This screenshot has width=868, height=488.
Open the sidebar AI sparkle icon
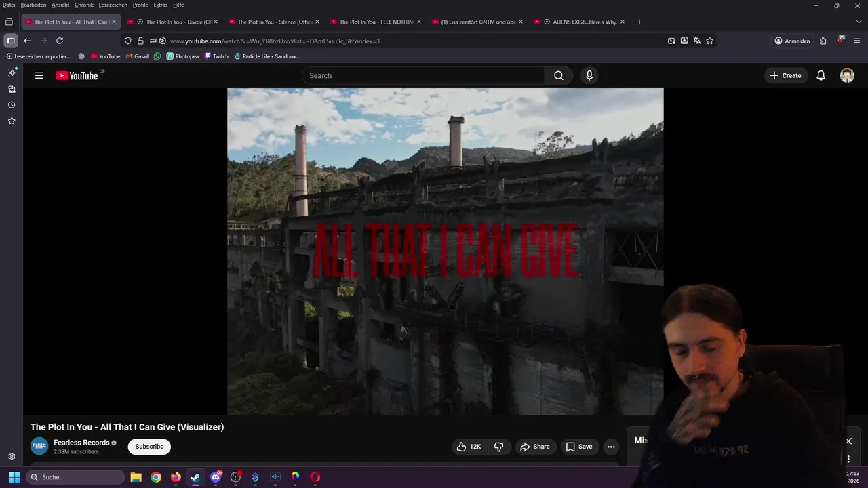12,73
